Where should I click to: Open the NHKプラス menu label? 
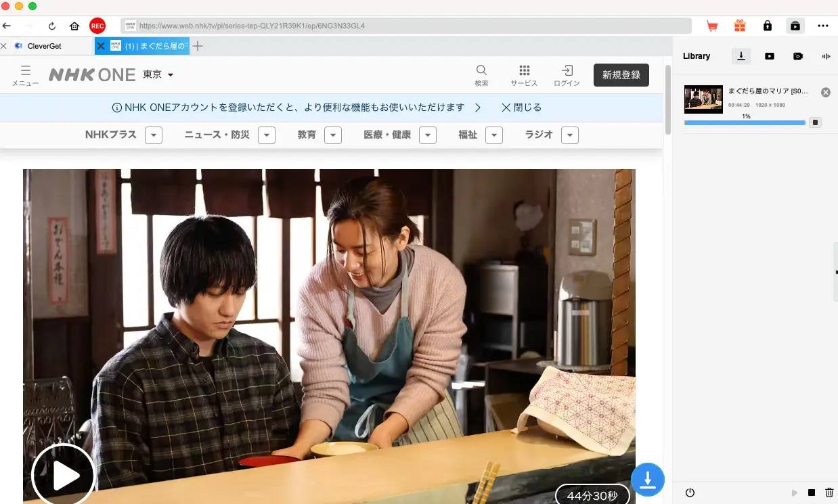(x=111, y=135)
